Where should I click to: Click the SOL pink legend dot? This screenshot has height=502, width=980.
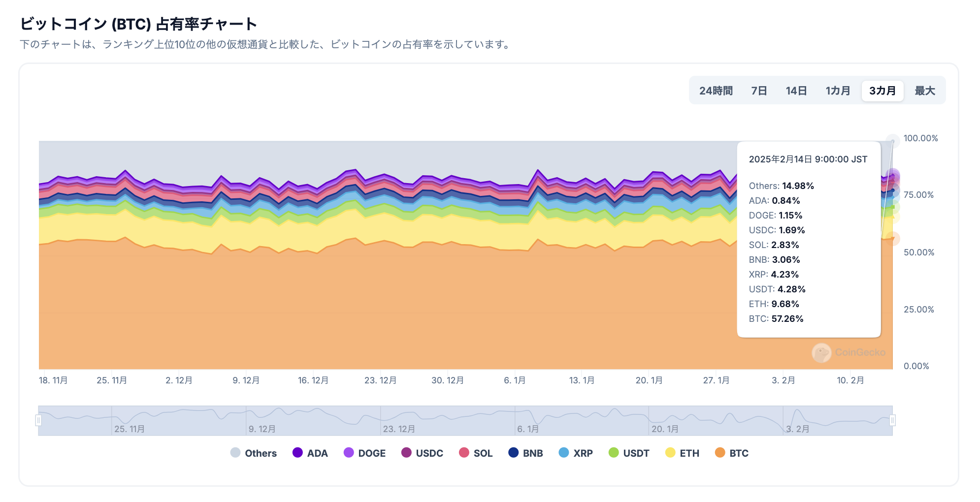coord(465,453)
